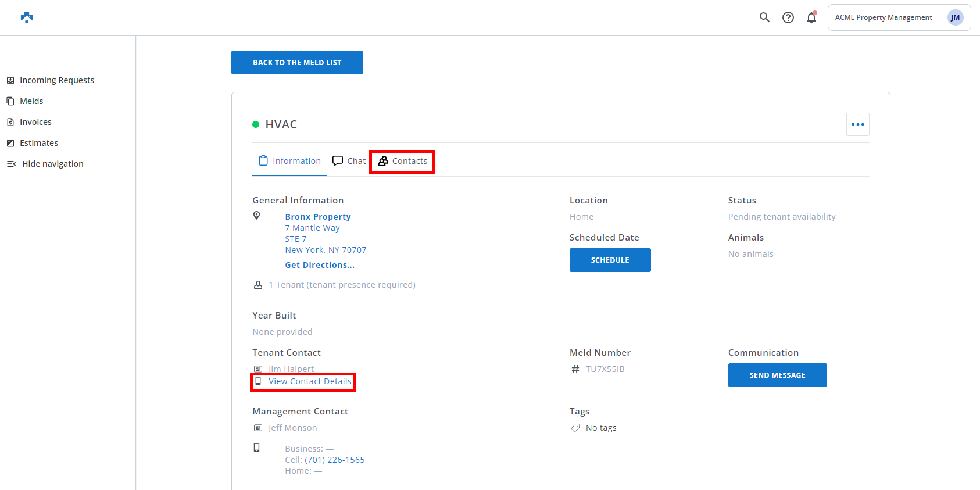Open the three-dot meld actions menu
The width and height of the screenshot is (980, 490).
point(857,124)
